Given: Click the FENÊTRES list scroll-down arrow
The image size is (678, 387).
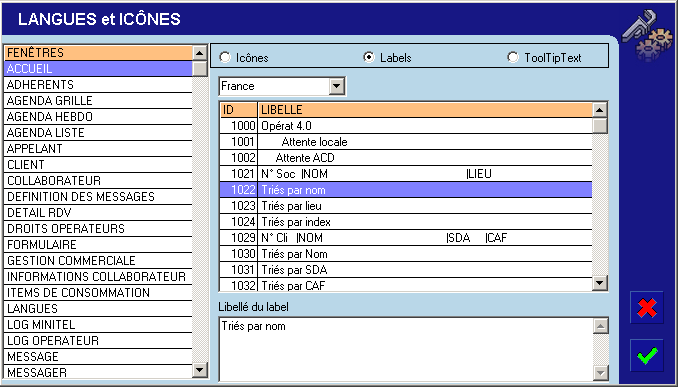Looking at the screenshot, I should [199, 370].
